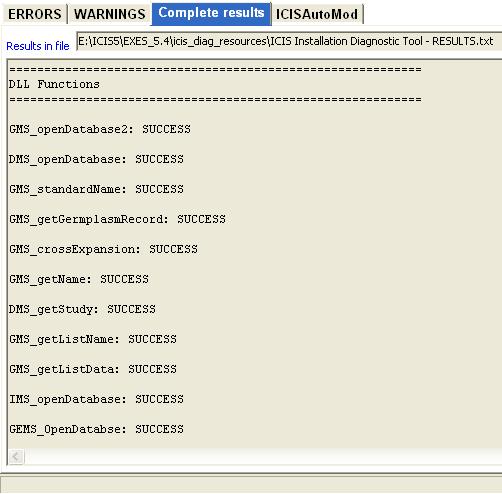Select the Complete results tab
The width and height of the screenshot is (502, 494).
pyautogui.click(x=211, y=14)
